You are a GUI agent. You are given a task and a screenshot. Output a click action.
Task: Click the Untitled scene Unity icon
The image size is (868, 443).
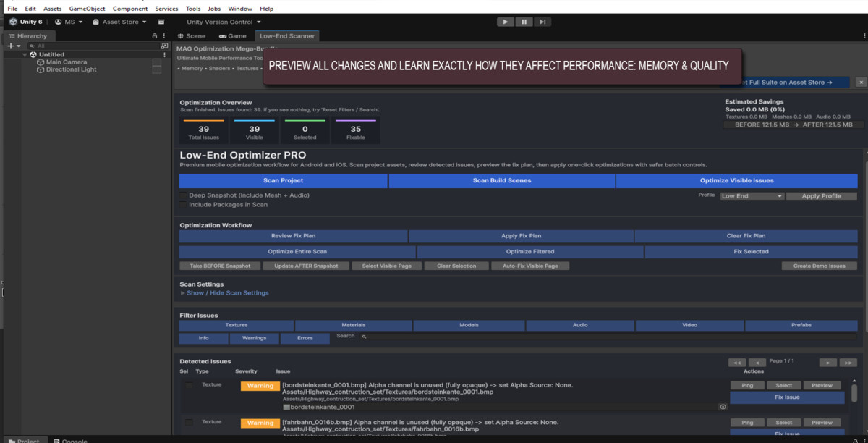point(33,54)
